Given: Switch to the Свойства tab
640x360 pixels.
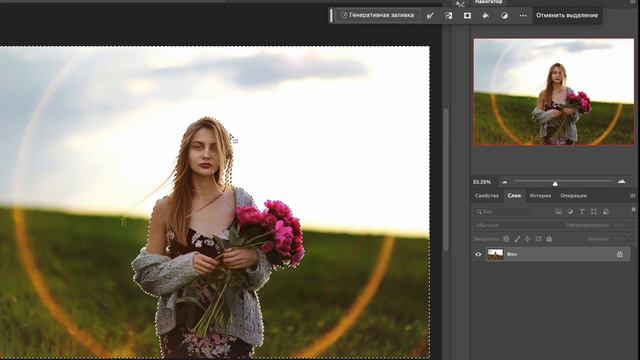Looking at the screenshot, I should (x=487, y=196).
